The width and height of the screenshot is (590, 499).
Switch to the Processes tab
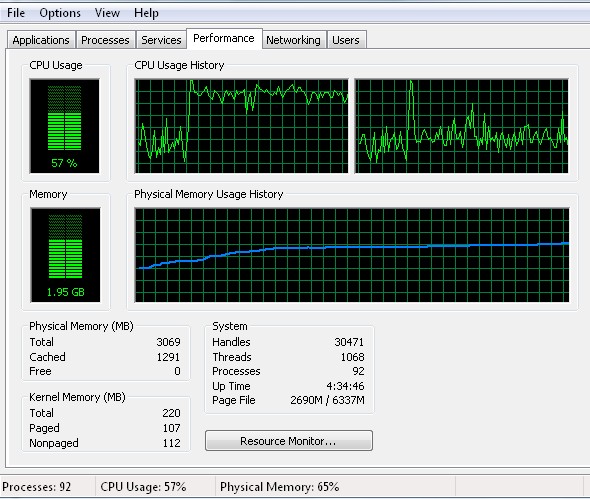coord(105,40)
